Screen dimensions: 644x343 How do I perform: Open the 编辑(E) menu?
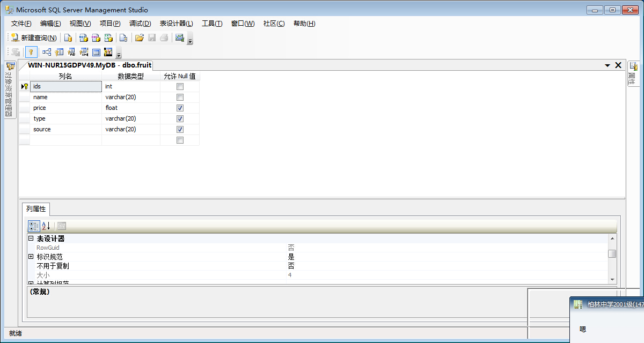click(50, 24)
